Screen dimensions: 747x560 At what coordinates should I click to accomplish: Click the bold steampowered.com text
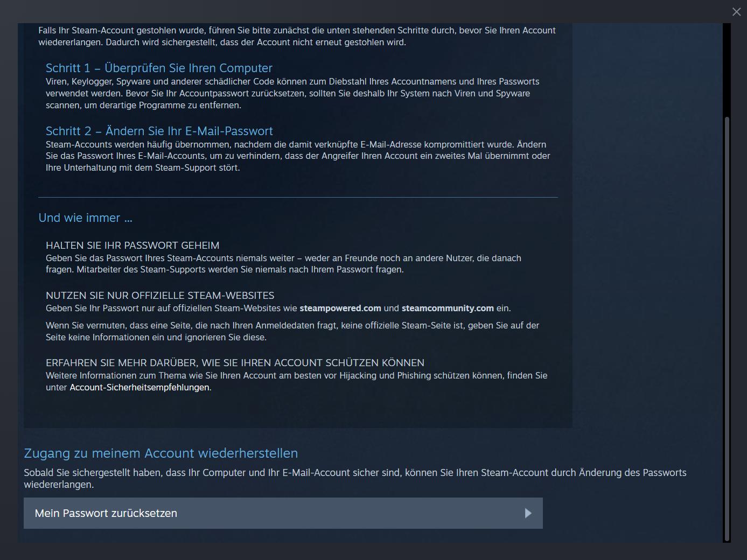click(340, 308)
